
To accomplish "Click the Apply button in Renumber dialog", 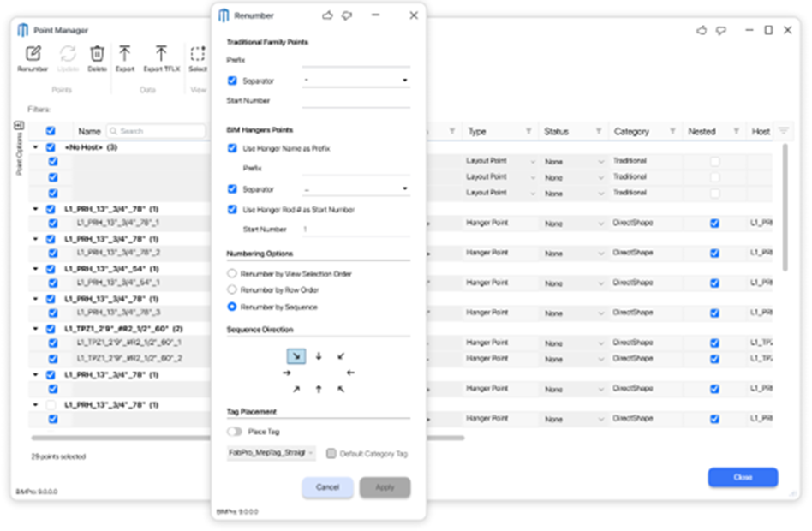I will (384, 486).
